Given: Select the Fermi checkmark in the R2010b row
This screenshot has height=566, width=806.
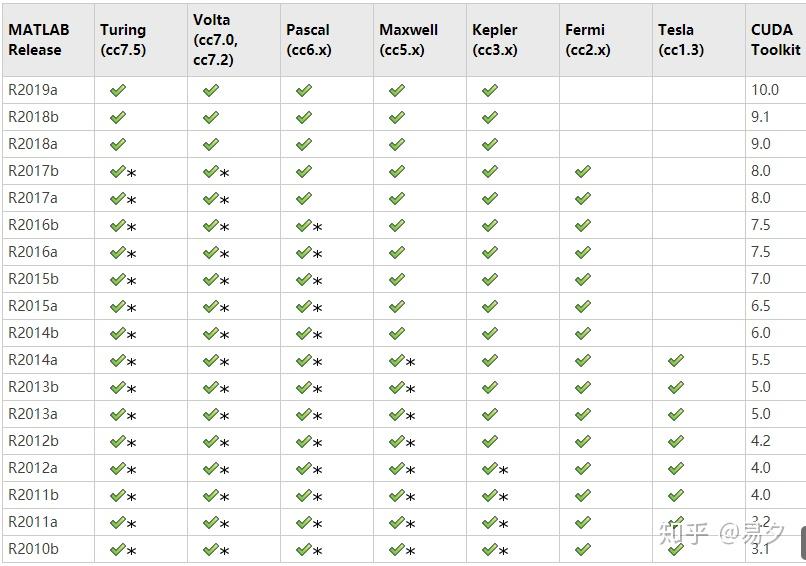Looking at the screenshot, I should click(583, 549).
